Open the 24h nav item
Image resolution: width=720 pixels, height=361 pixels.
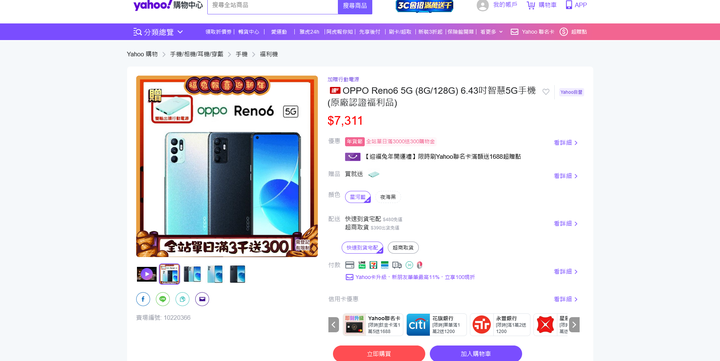click(x=309, y=32)
